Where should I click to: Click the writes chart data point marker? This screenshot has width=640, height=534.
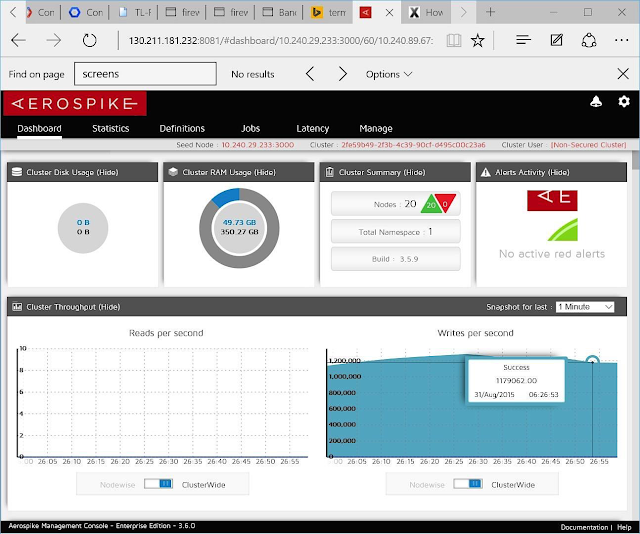click(592, 360)
